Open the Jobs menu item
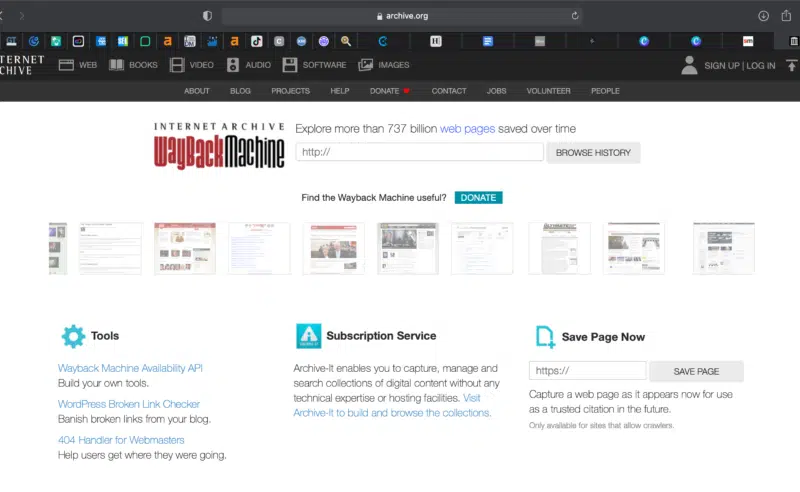Viewport: 800px width, 492px height. [x=496, y=91]
